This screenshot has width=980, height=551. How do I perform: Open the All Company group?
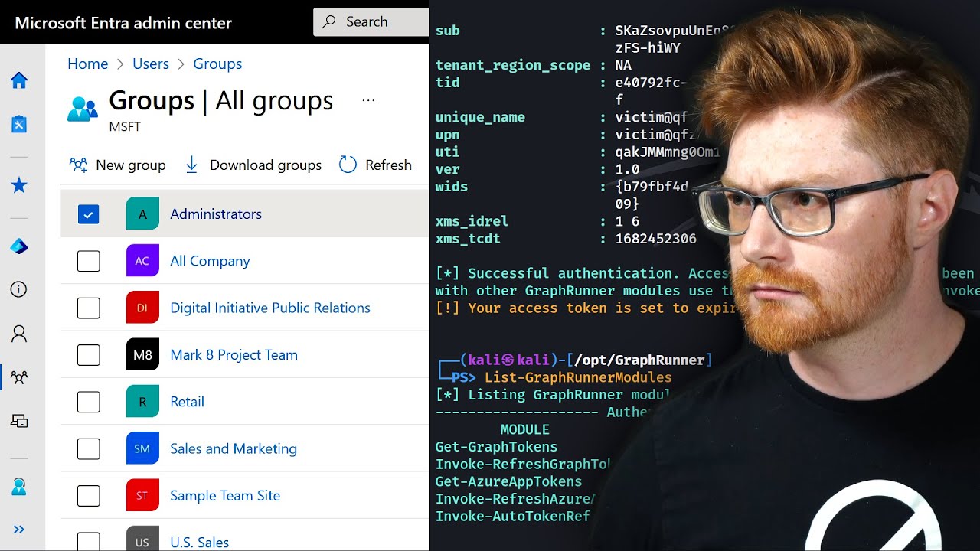pos(210,261)
